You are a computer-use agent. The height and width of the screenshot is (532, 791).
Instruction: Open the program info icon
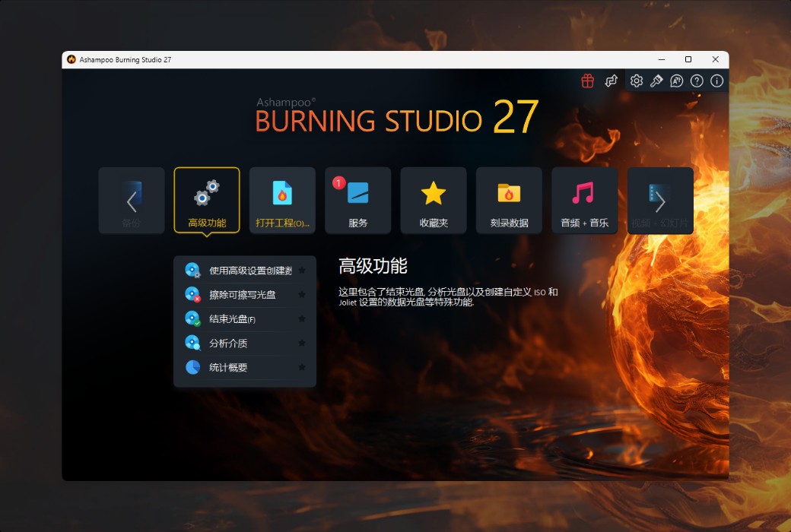click(716, 81)
